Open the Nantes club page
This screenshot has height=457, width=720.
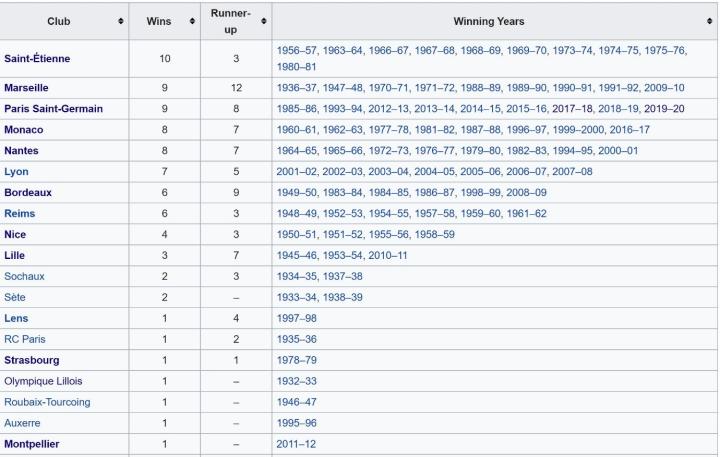pos(22,150)
